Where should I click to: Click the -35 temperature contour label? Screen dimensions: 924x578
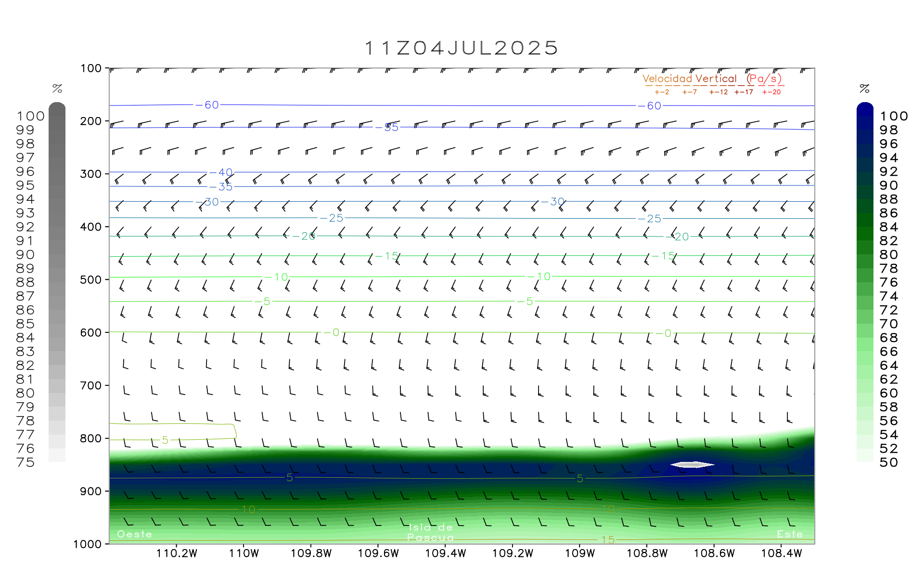[221, 187]
